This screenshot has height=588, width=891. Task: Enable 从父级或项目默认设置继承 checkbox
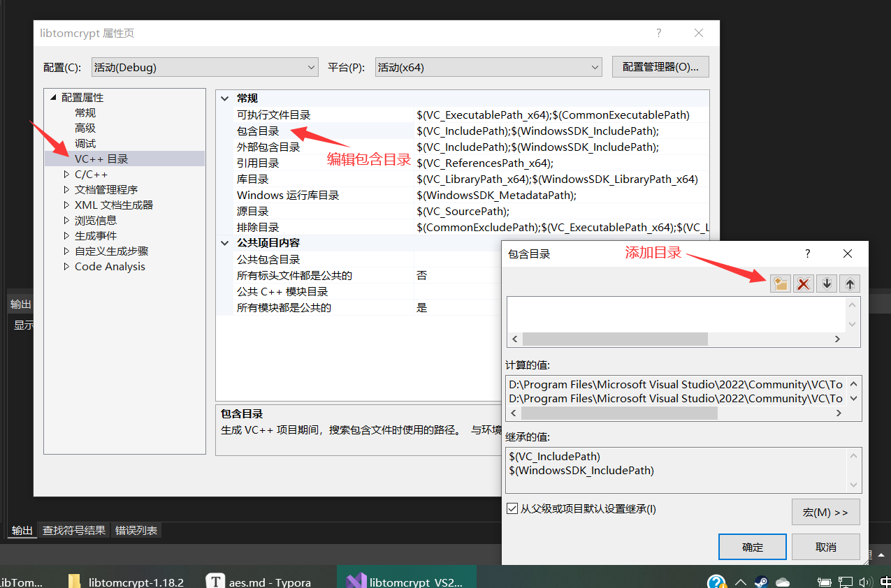tap(512, 509)
